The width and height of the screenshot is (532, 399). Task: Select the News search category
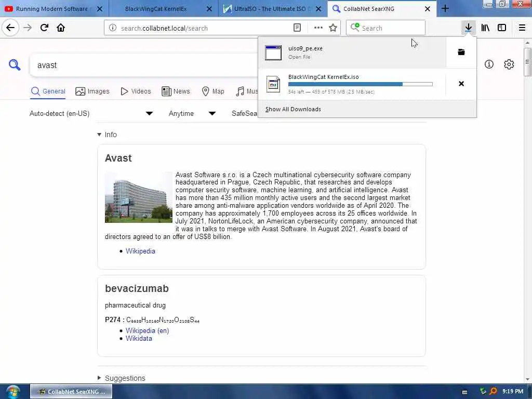pos(176,91)
